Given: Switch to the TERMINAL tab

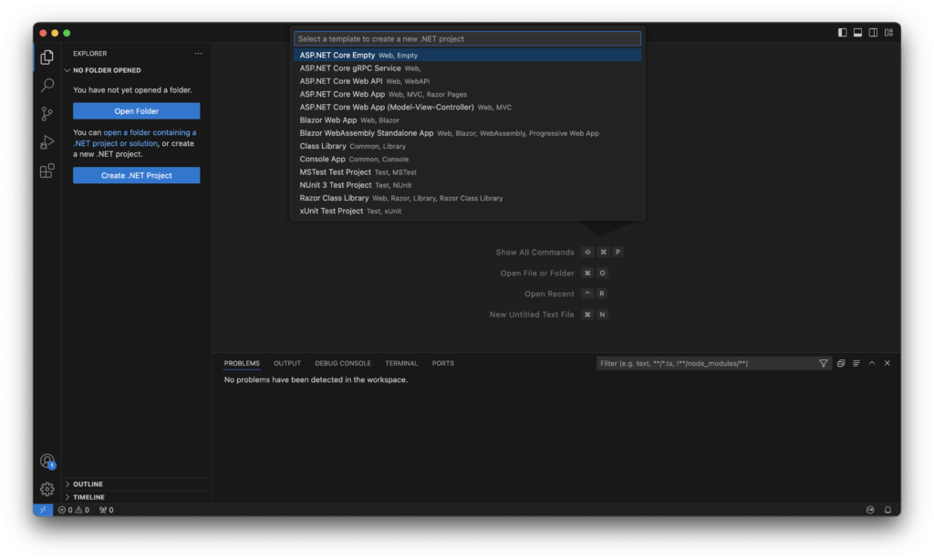Looking at the screenshot, I should 401,363.
